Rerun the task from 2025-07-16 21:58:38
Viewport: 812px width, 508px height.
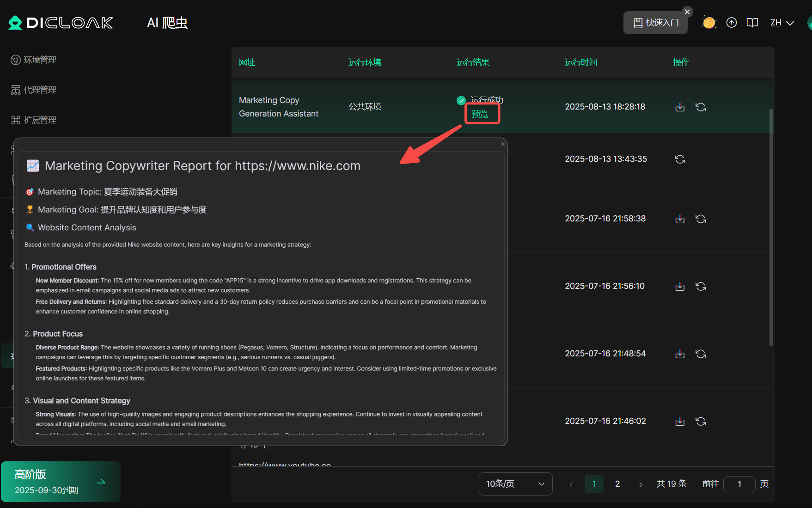701,219
